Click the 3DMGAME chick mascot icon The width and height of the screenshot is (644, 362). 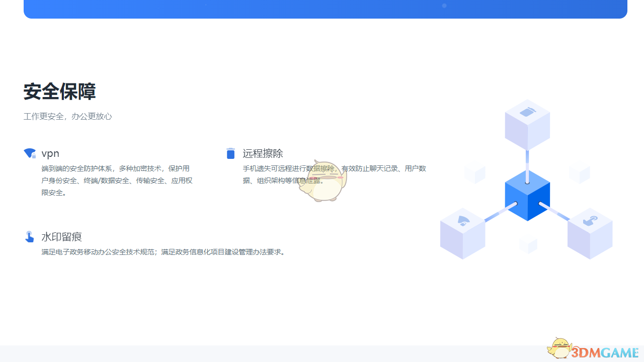pyautogui.click(x=560, y=348)
